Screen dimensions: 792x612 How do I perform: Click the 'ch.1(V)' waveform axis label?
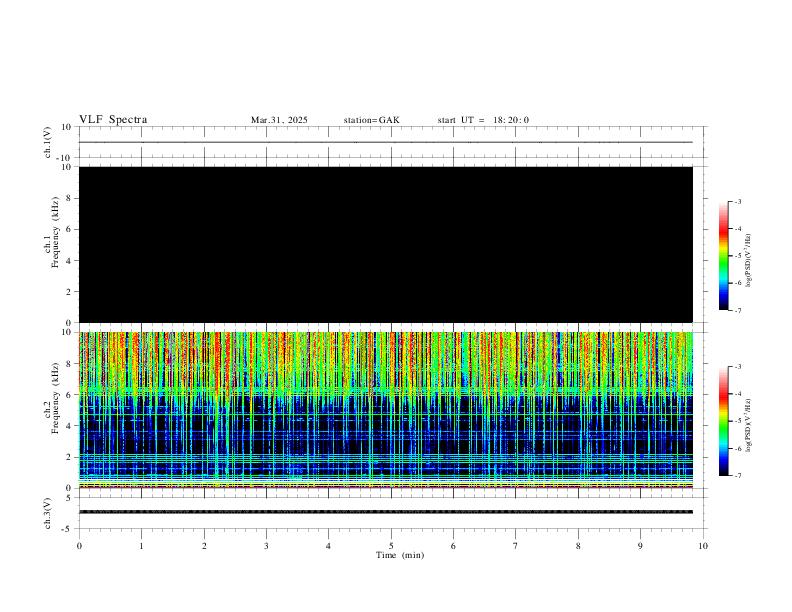click(48, 142)
